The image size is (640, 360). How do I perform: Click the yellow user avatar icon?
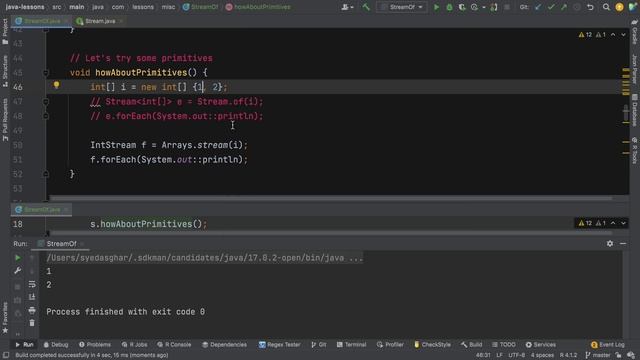click(x=619, y=7)
